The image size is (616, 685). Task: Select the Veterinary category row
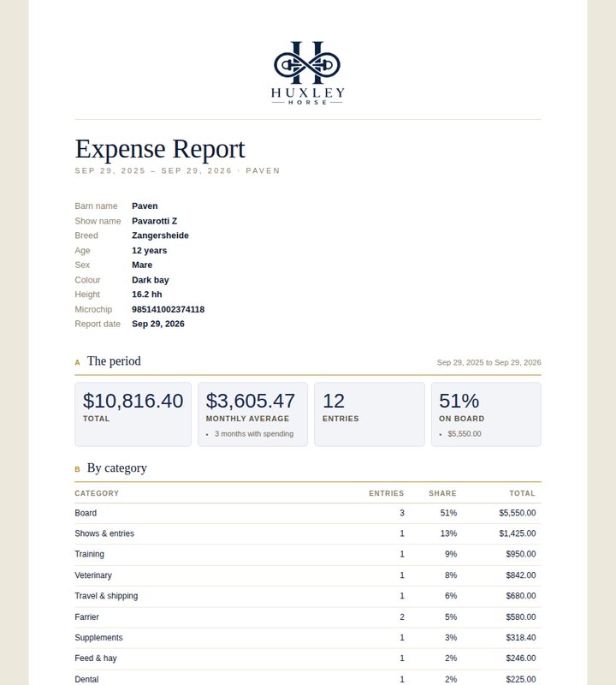click(308, 575)
